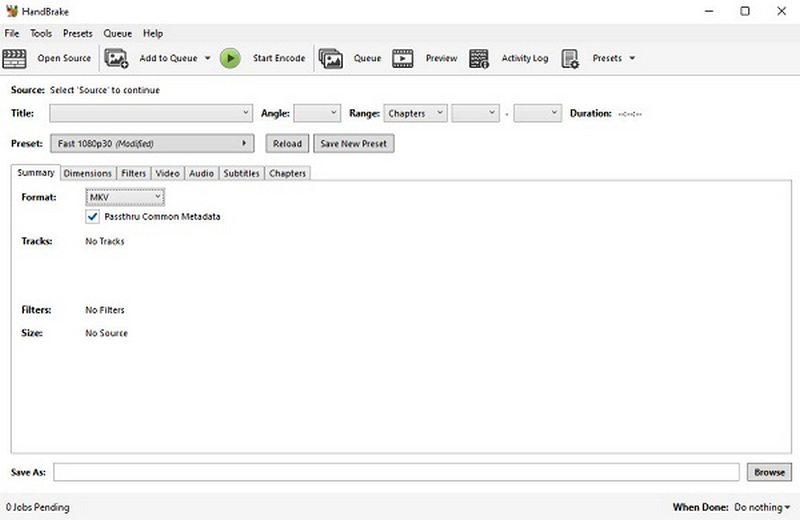This screenshot has width=800, height=520.
Task: Open the Activity Log icon
Action: [x=479, y=58]
